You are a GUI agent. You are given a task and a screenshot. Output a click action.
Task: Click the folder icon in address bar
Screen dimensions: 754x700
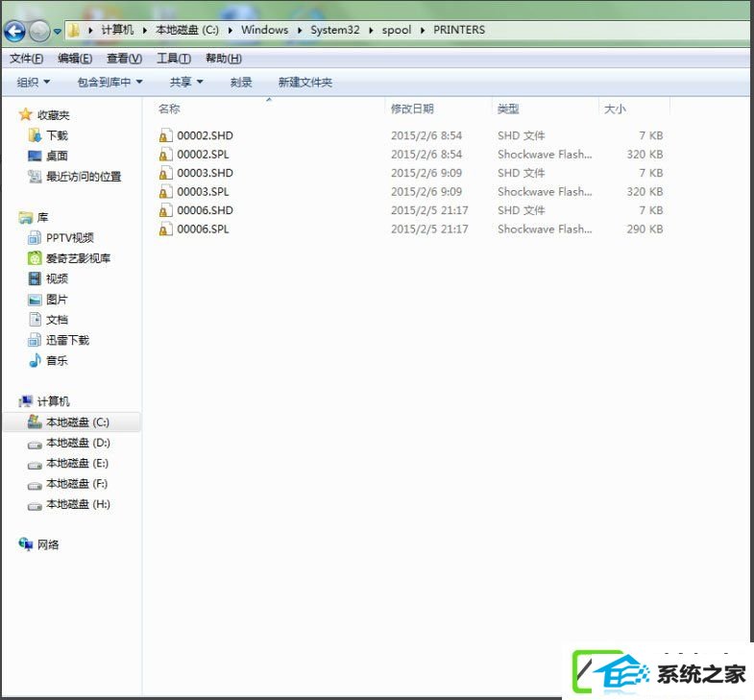coord(74,31)
